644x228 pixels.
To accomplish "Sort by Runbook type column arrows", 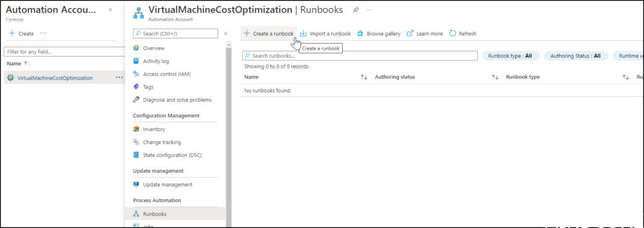I will point(626,77).
